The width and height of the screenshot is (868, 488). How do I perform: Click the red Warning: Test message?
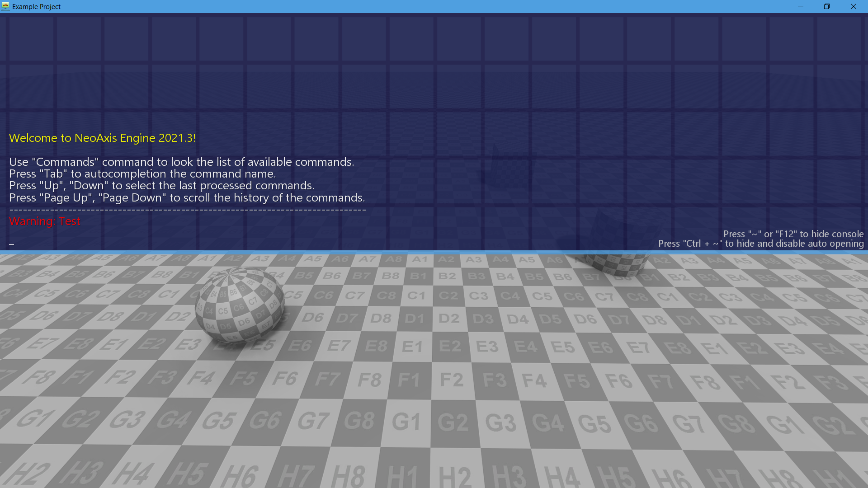tap(44, 221)
